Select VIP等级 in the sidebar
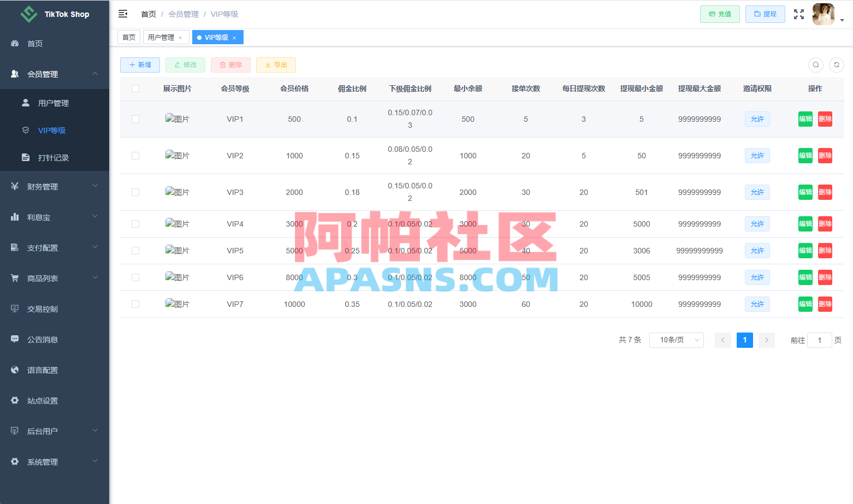The height and width of the screenshot is (504, 853). [x=55, y=131]
